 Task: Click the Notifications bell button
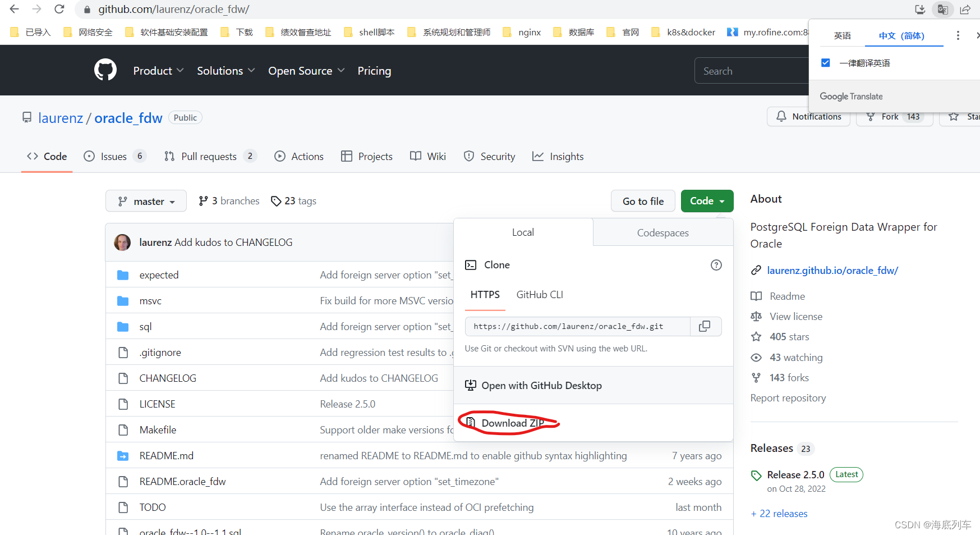tap(808, 117)
